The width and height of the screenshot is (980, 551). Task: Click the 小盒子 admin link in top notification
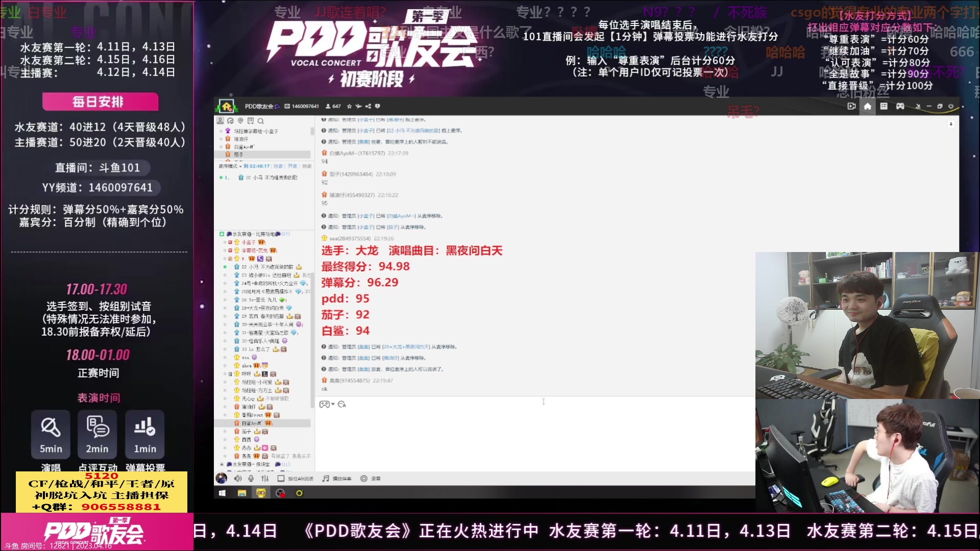(x=366, y=119)
